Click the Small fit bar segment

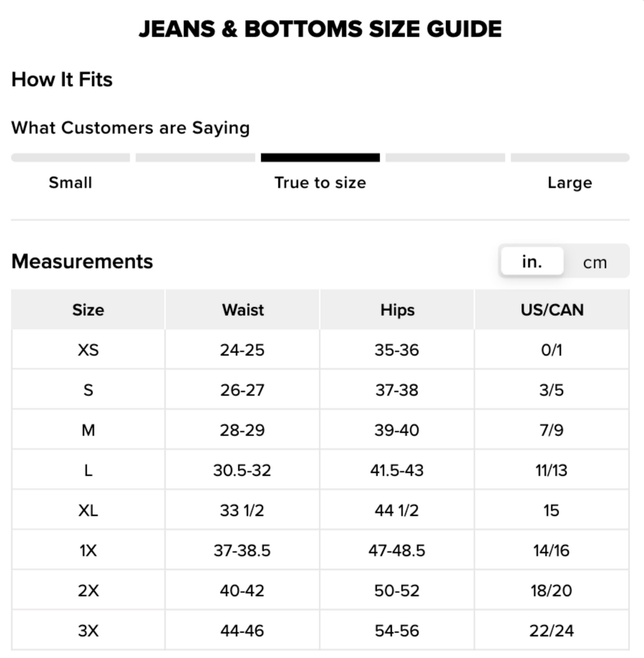point(70,157)
